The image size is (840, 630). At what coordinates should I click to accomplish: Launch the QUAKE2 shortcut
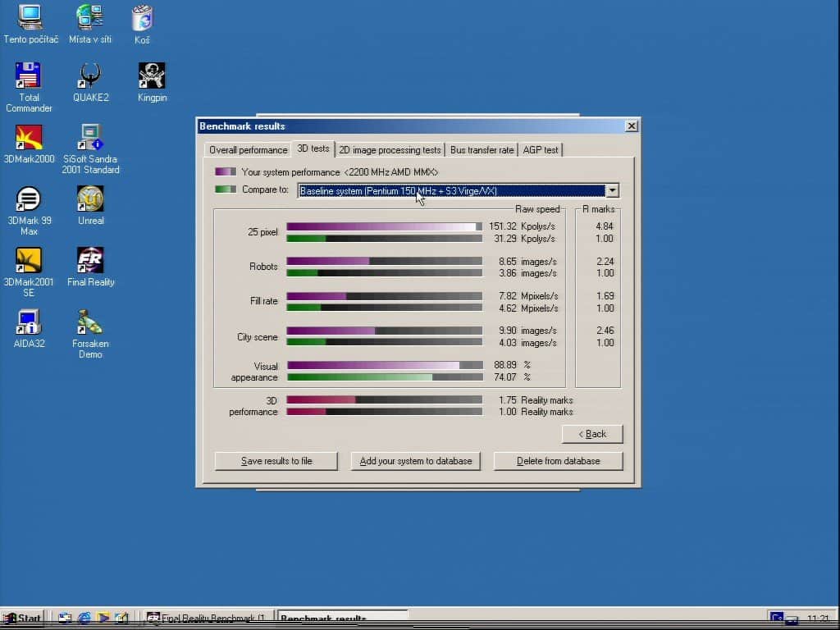(x=90, y=76)
